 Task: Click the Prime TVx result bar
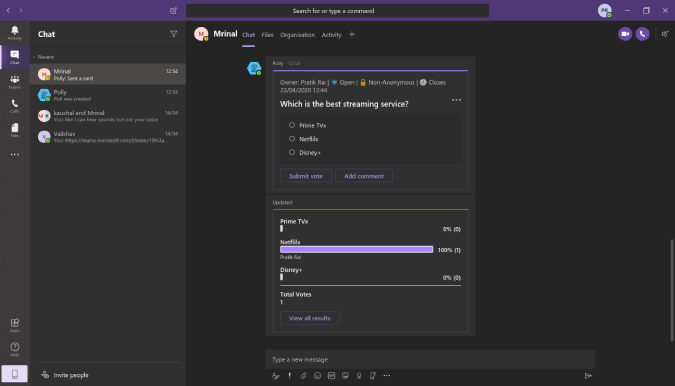pyautogui.click(x=282, y=229)
